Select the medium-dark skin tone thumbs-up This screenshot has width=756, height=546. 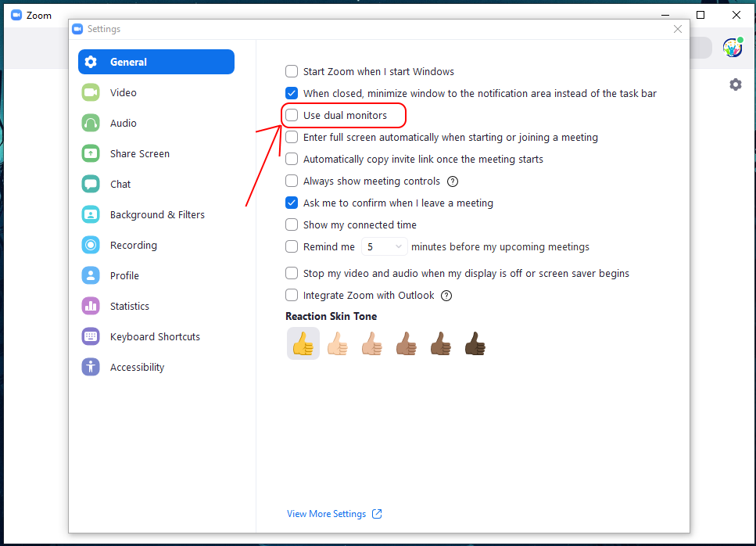coord(441,343)
